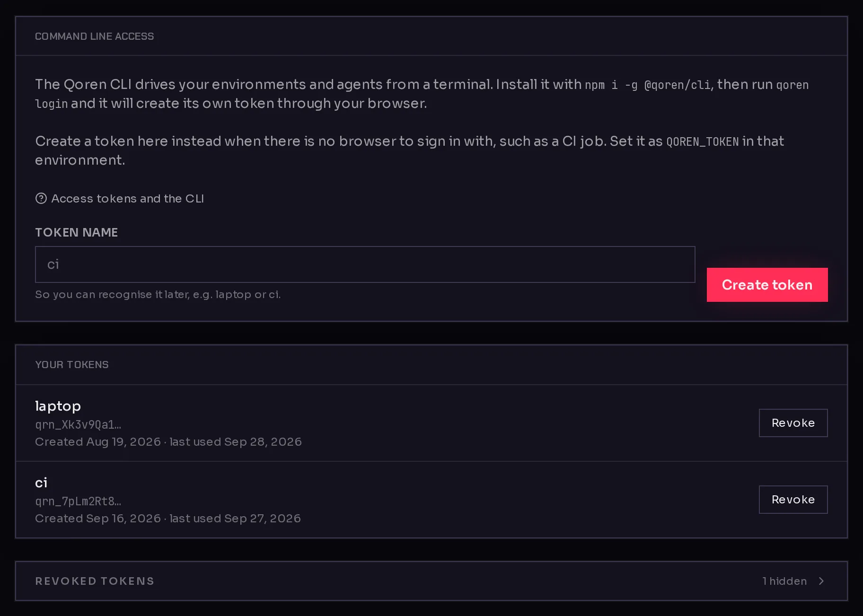Focus the Token Name input field
863x616 pixels.
[x=365, y=264]
